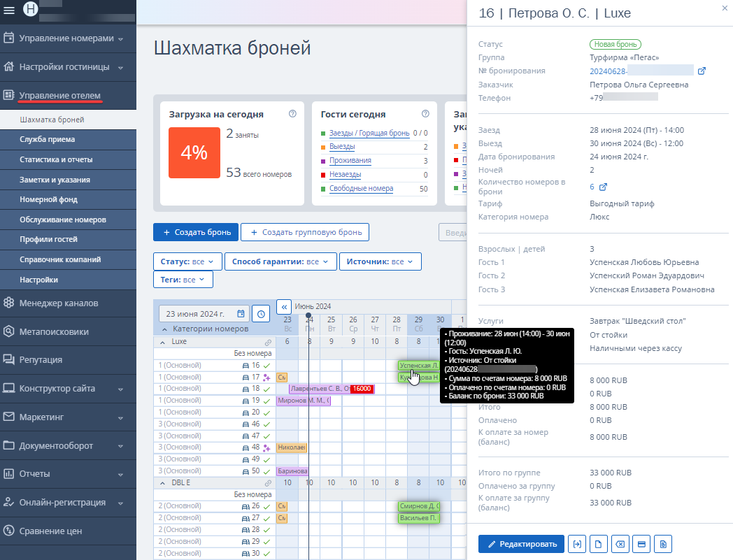Click calendar icon in the date field
This screenshot has width=733, height=560.
(x=241, y=314)
